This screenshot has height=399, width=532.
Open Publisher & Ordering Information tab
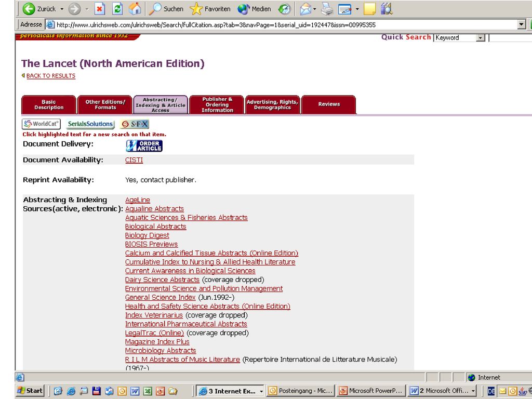tap(217, 104)
